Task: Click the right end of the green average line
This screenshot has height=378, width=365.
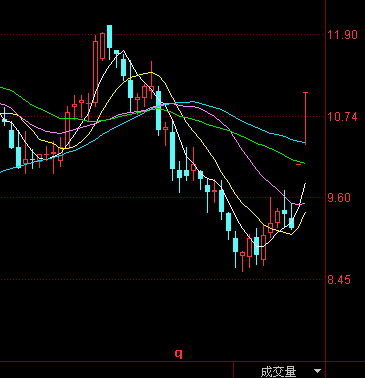Action: coord(304,163)
